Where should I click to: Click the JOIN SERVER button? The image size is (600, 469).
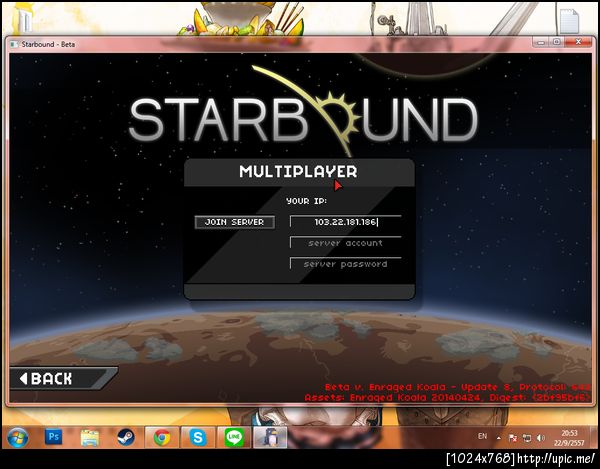pos(235,222)
